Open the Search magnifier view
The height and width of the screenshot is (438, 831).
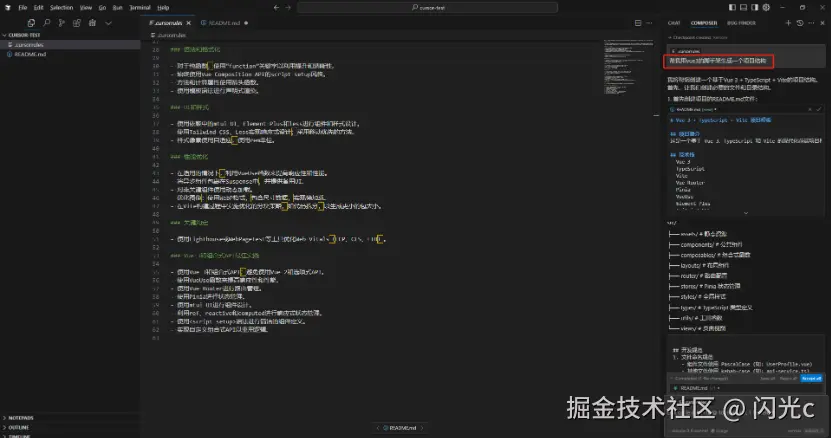(x=47, y=23)
